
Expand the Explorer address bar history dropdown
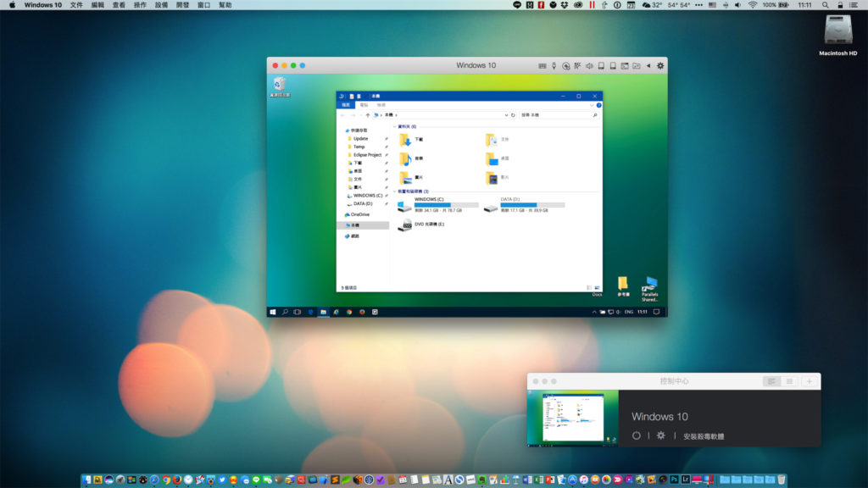pyautogui.click(x=507, y=114)
